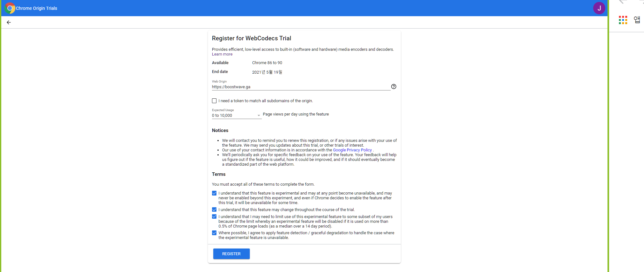
Task: Click 'You must accept all of these terms' text
Action: [x=263, y=184]
